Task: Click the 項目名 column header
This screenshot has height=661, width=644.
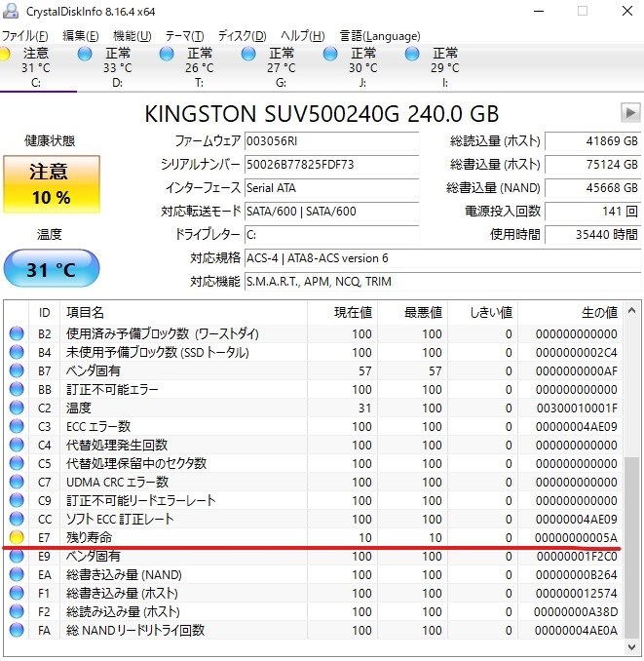Action: click(183, 313)
